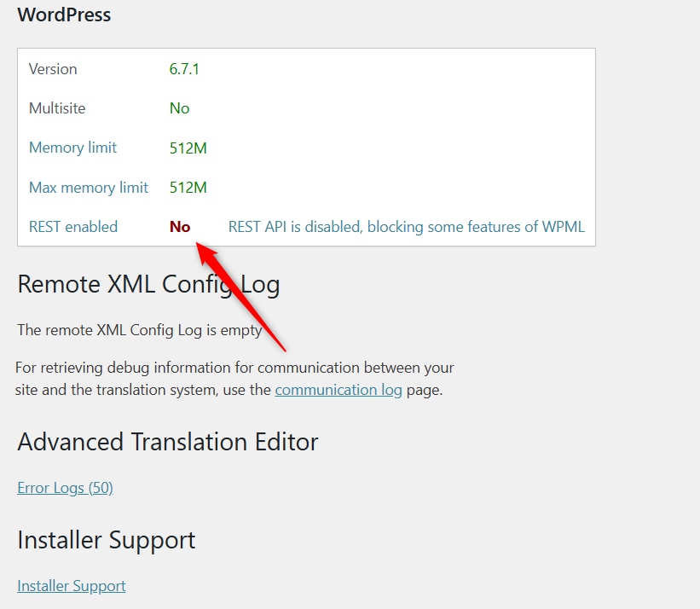Click the REST enabled label link
700x609 pixels.
click(73, 227)
